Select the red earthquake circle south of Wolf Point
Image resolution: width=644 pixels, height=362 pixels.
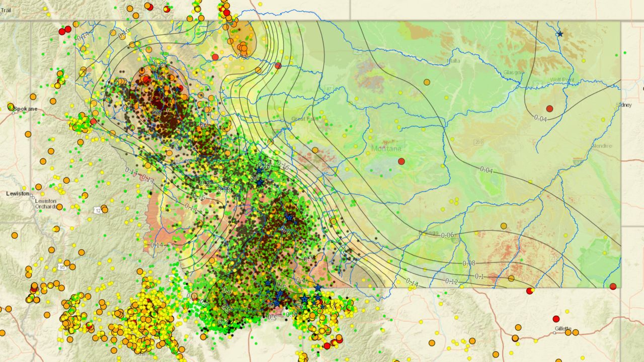click(x=549, y=109)
